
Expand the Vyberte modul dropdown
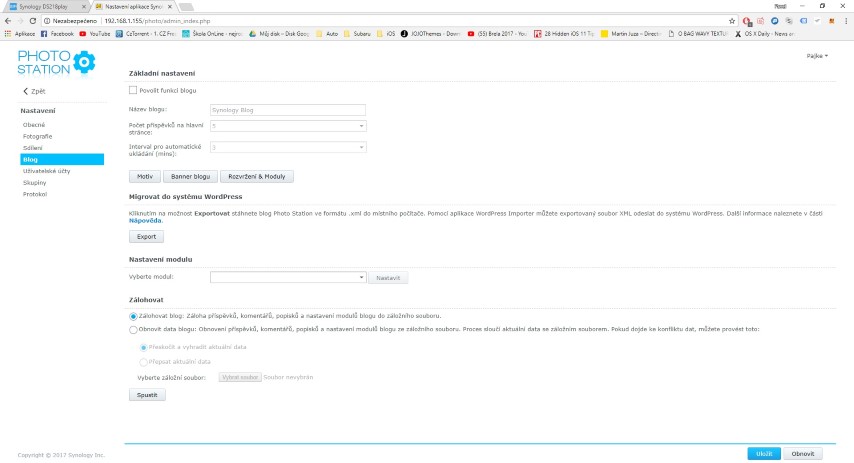(288, 277)
